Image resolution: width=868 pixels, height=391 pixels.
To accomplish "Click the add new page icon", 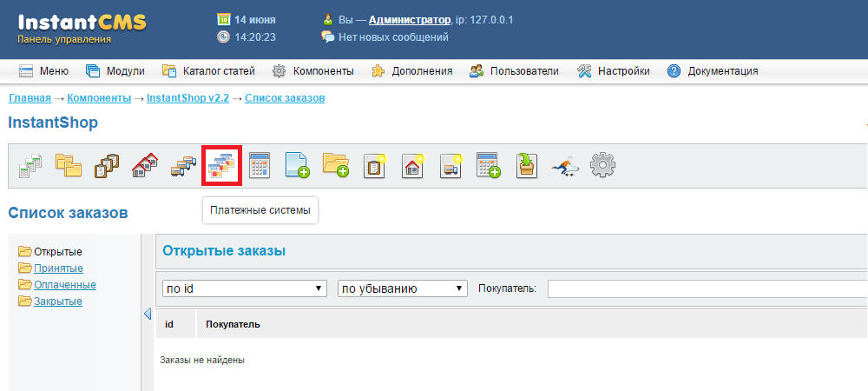I will [298, 165].
